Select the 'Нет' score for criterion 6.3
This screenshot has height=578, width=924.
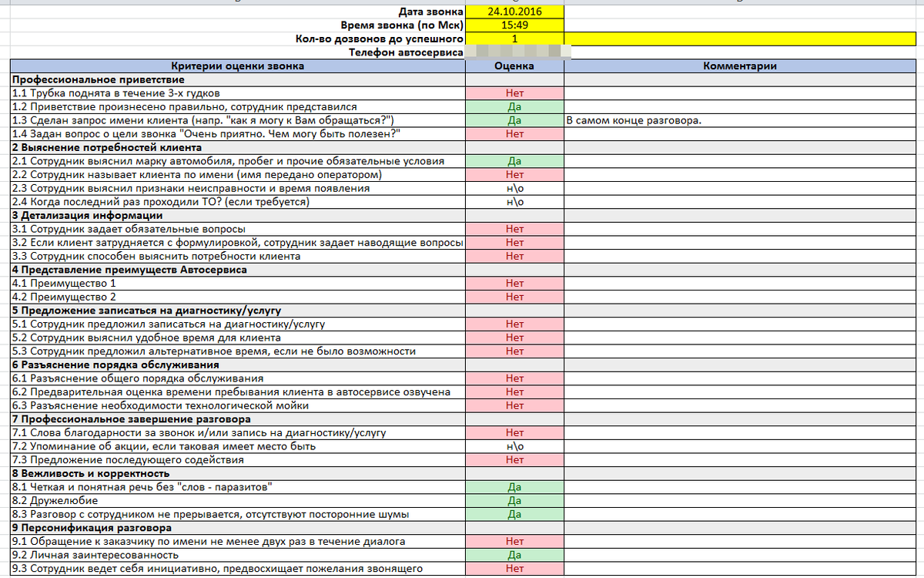tap(514, 405)
